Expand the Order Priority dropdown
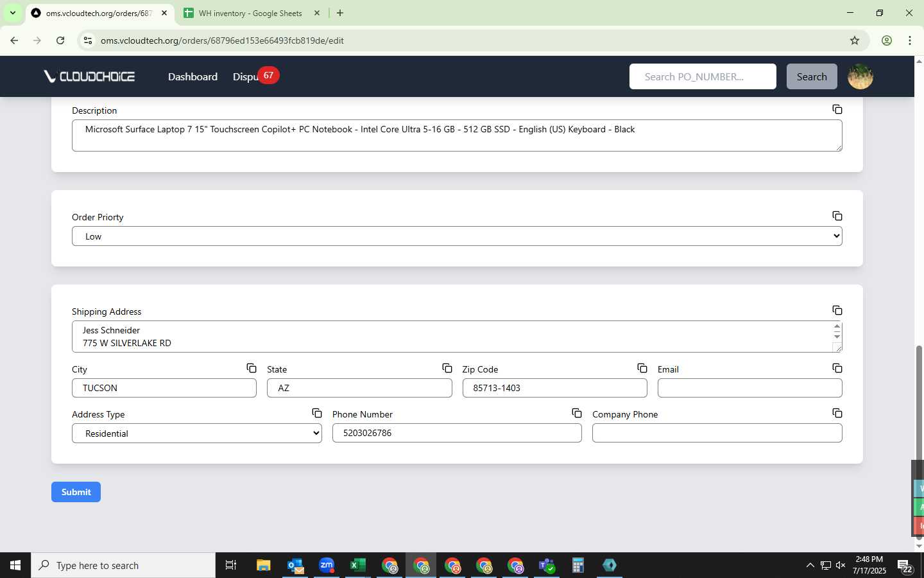 [x=457, y=236]
